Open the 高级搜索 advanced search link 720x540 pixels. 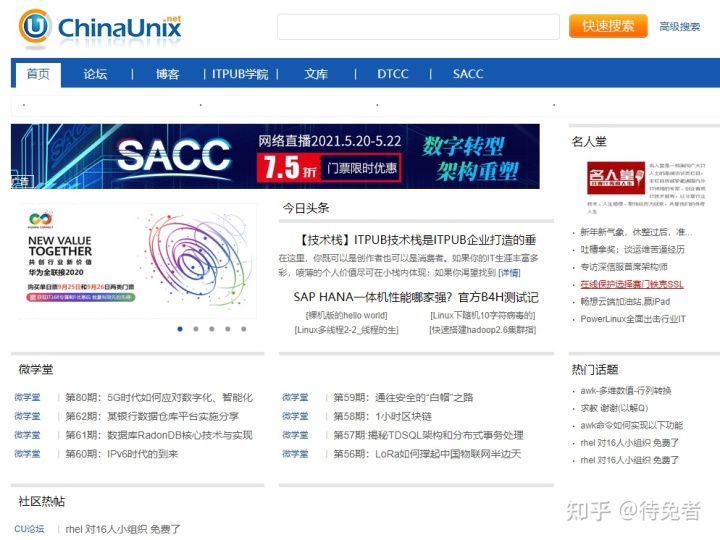(x=679, y=27)
